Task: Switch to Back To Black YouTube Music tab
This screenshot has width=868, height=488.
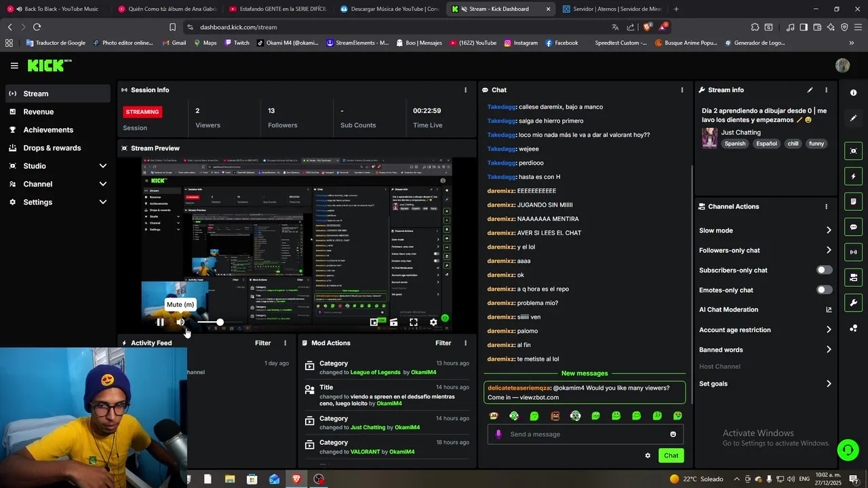Action: [56, 9]
